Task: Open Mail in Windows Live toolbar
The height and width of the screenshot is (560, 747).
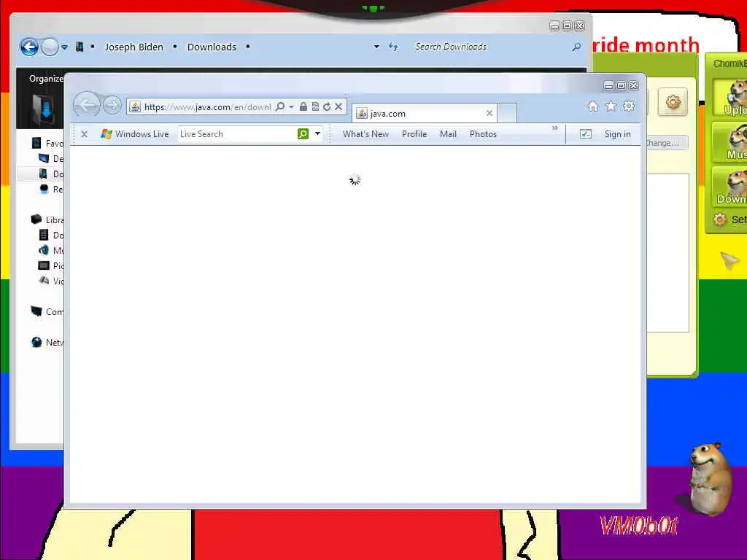Action: (448, 134)
